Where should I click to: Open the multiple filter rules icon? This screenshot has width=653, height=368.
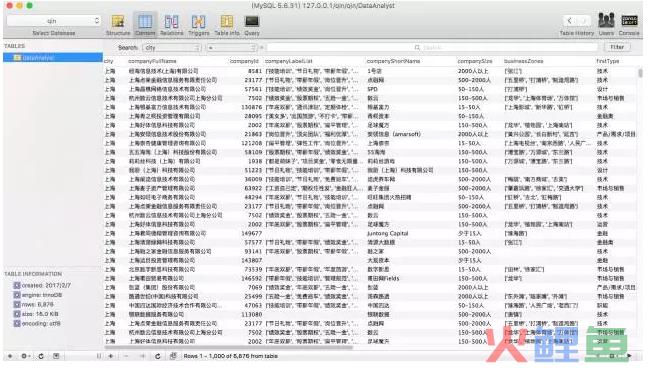click(173, 356)
